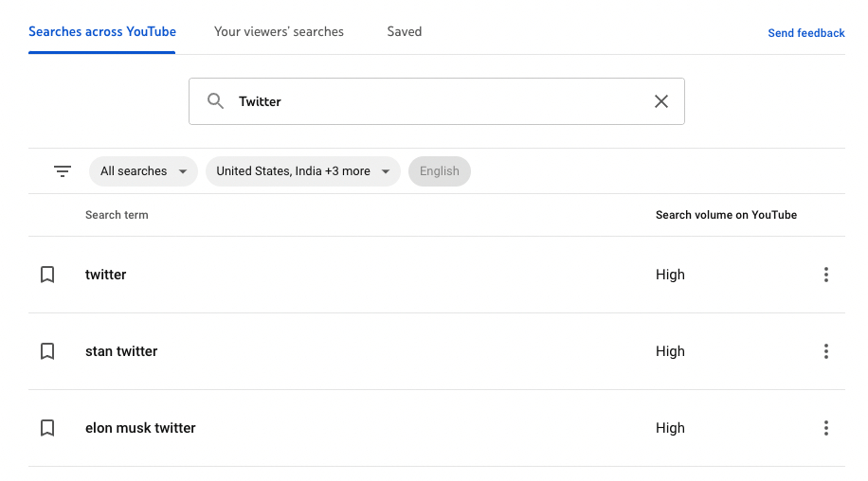
Task: Open the filter list icon
Action: 63,171
